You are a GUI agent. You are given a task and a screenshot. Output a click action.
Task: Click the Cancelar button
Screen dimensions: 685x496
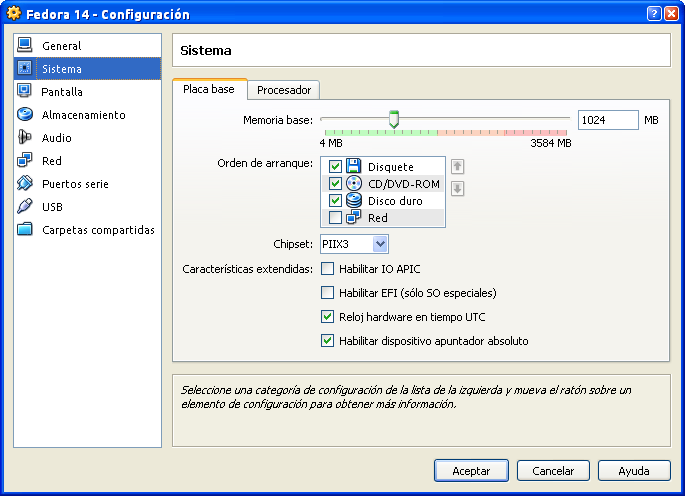click(x=553, y=471)
